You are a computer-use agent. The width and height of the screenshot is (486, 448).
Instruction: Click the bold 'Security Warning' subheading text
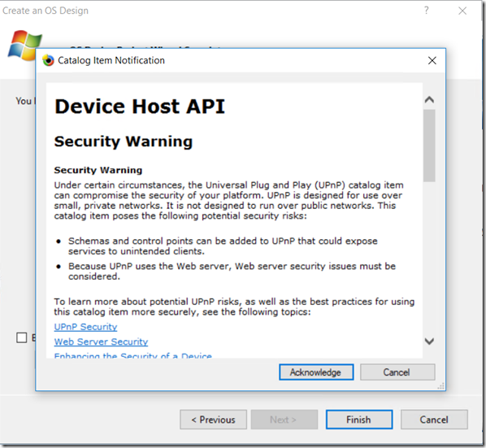coord(98,170)
